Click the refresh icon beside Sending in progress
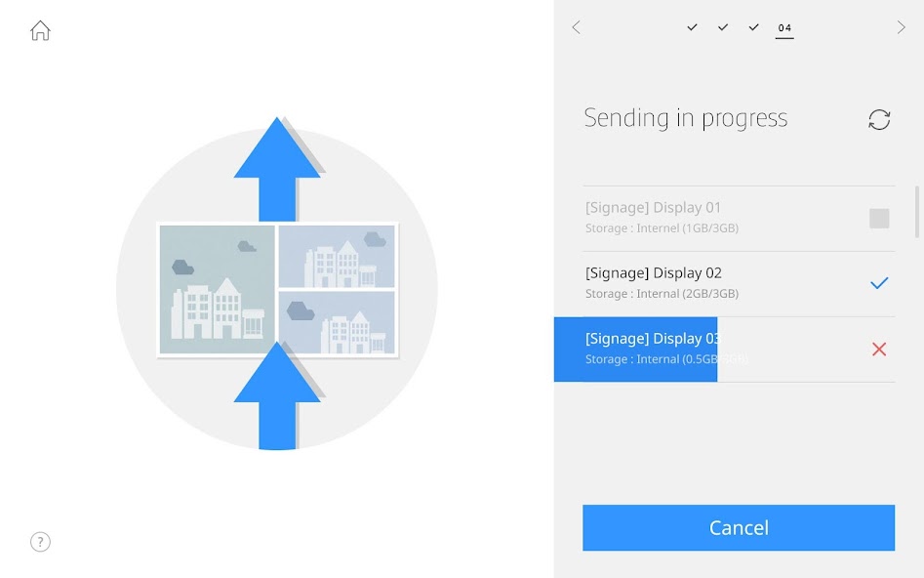924x578 pixels. [879, 119]
